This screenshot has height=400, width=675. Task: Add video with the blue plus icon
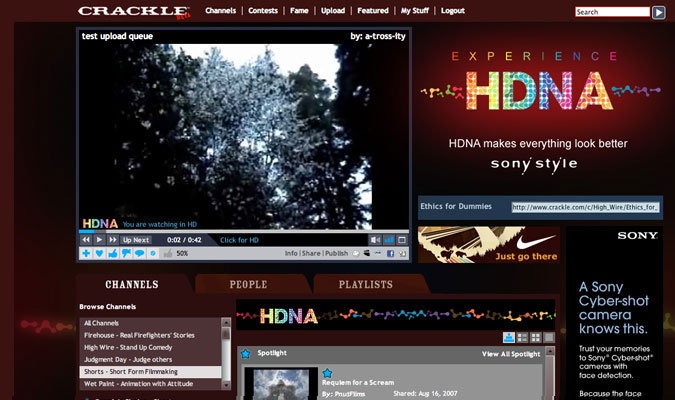click(x=86, y=253)
